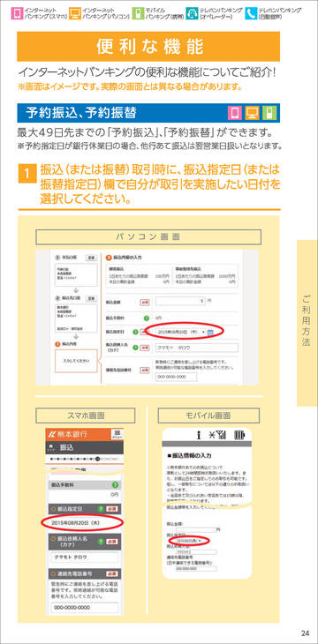The image size is (318, 644).
Task: Click the phone number field in mobile screen
Action: click(x=195, y=569)
